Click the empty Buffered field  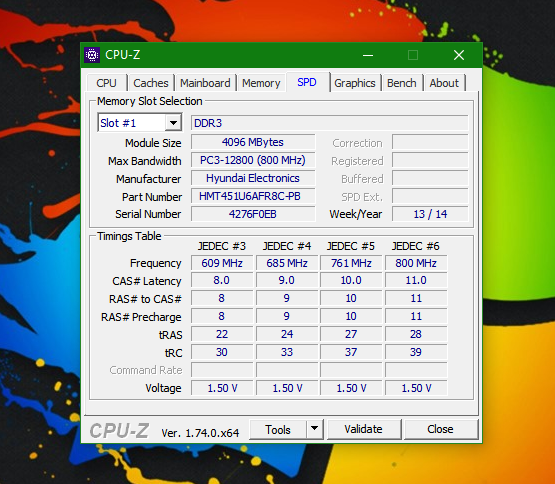coord(430,178)
